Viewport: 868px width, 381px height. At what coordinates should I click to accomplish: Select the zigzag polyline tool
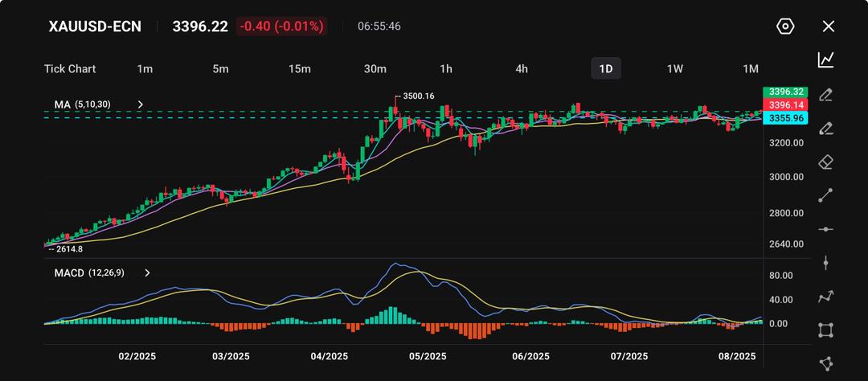[x=825, y=297]
